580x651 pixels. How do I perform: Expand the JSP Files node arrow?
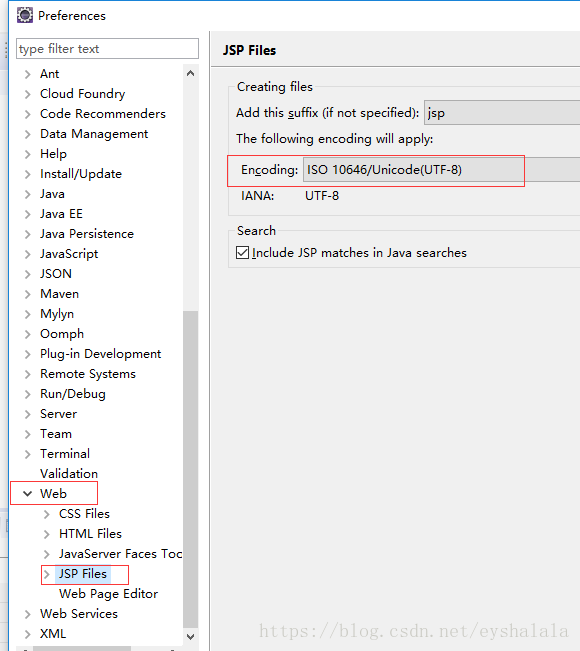point(46,574)
